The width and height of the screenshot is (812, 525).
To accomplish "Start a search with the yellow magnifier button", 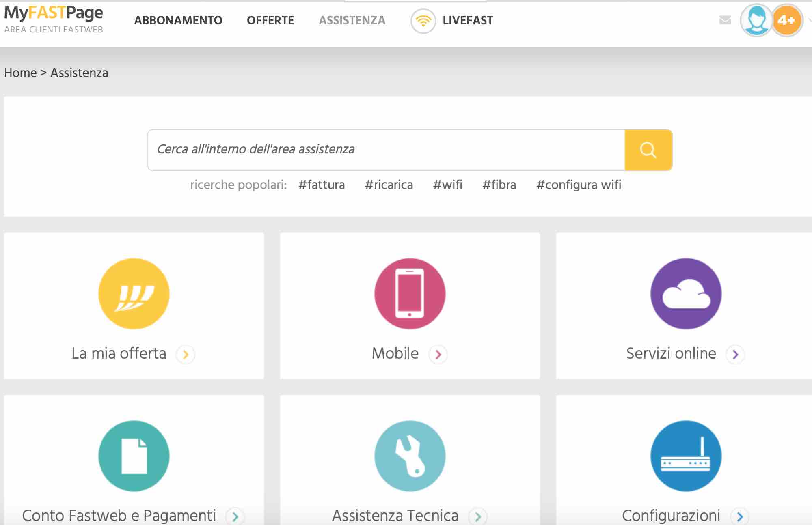I will (648, 150).
